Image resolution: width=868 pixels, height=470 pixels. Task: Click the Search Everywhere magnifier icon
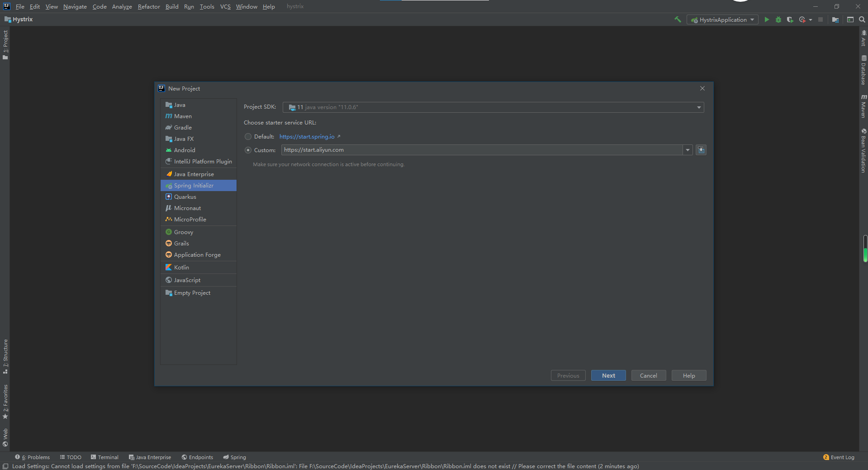point(862,19)
